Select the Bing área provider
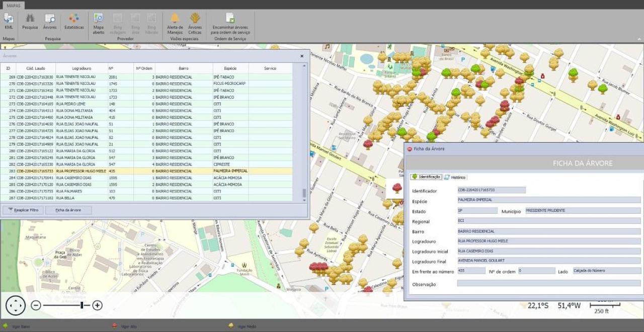The image size is (644, 332). pos(135,24)
